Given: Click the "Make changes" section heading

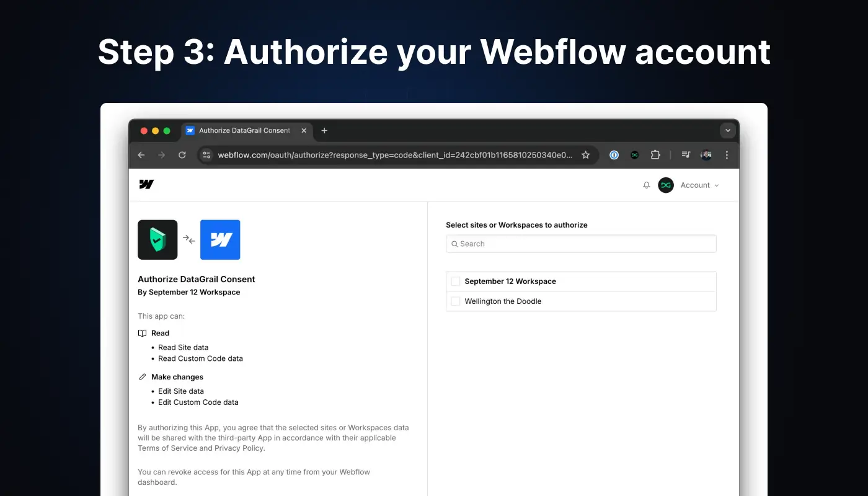Looking at the screenshot, I should [x=177, y=377].
